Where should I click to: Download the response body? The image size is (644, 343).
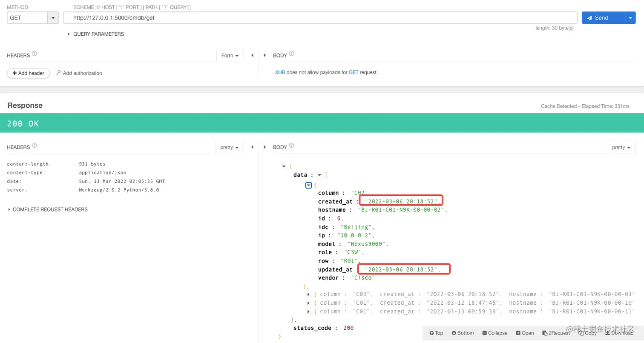619,333
